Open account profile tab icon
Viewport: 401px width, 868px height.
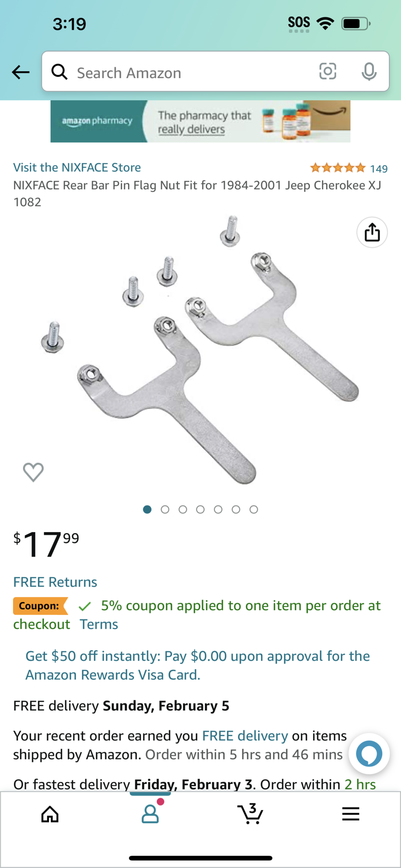[150, 814]
